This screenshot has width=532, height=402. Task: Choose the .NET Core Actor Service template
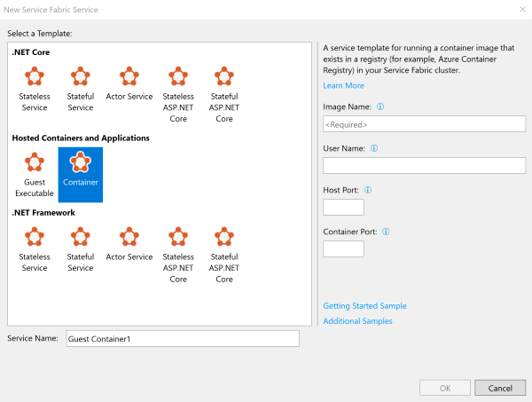click(129, 84)
